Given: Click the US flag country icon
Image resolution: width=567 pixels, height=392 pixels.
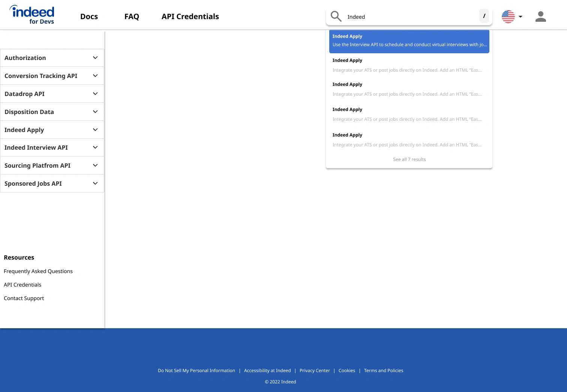Looking at the screenshot, I should point(508,17).
